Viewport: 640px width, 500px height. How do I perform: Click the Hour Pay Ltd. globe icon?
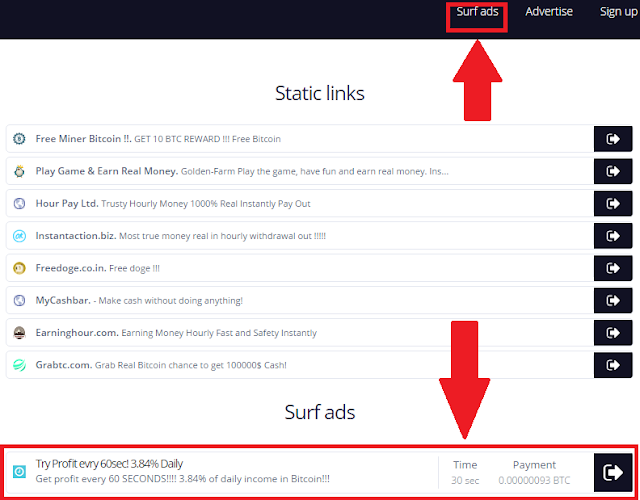tap(19, 203)
